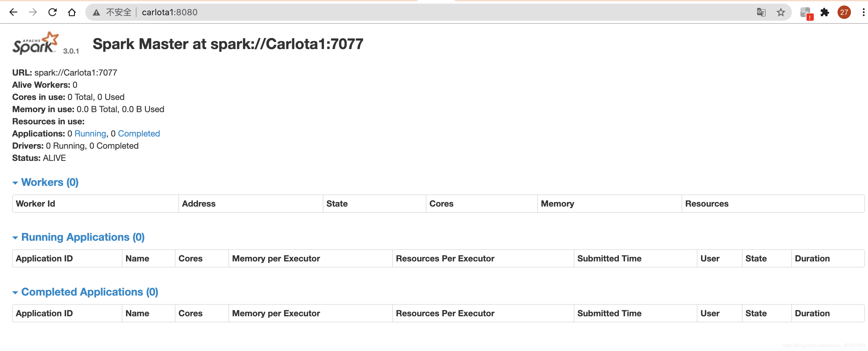
Task: Click the Apache Spark logo icon
Action: coord(37,43)
